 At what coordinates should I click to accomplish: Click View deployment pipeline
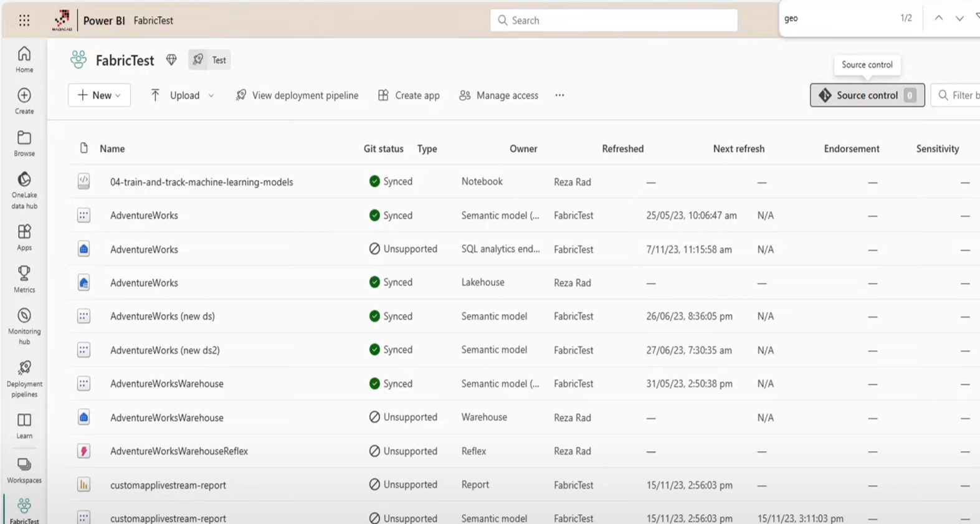tap(297, 95)
